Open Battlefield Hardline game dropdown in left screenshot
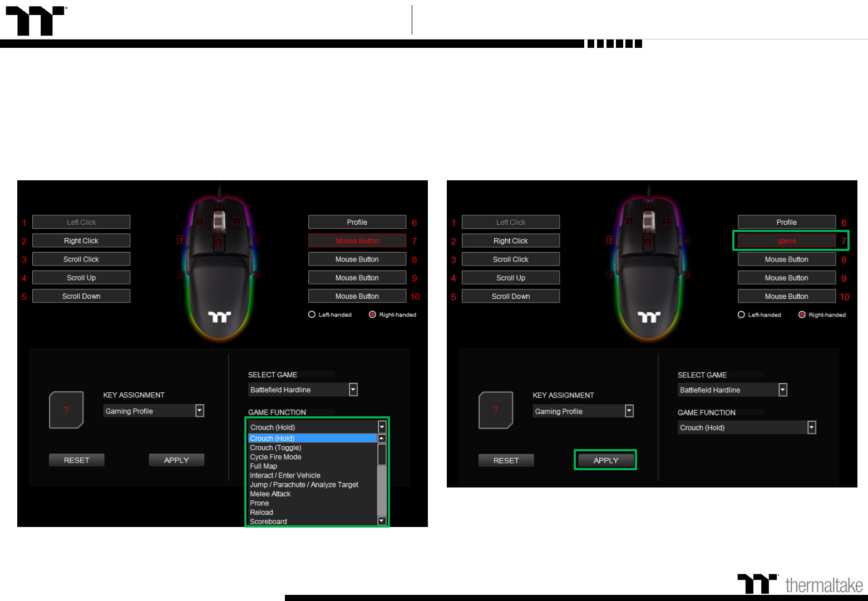 [353, 390]
